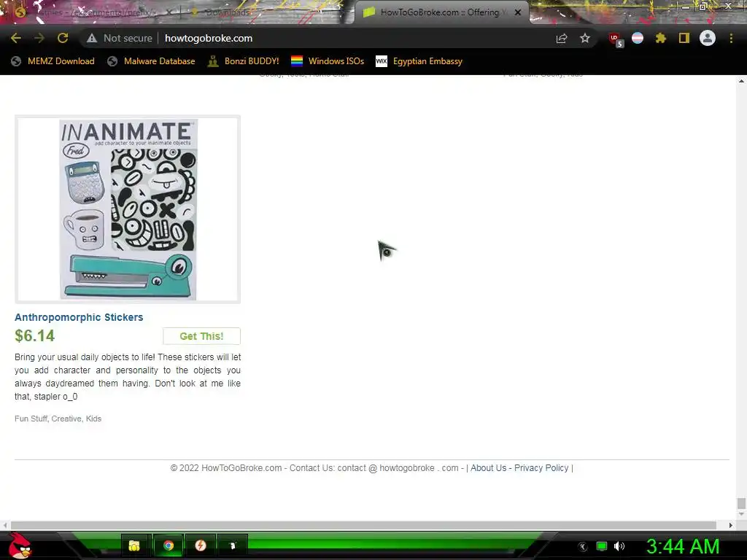Click the vertical scrollbar down arrow
Viewport: 747px width, 560px height.
tap(741, 514)
